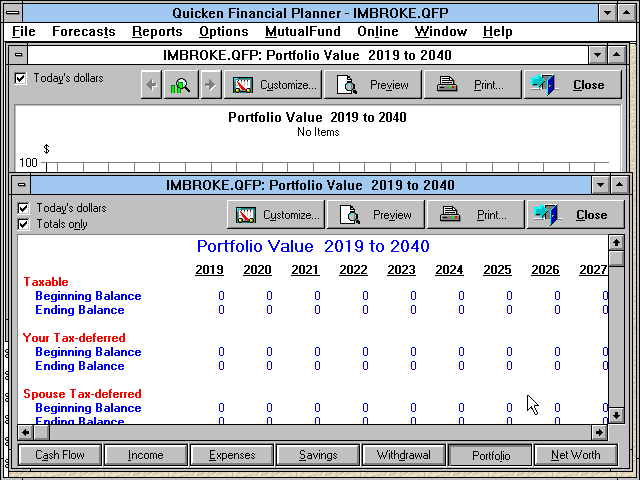
Task: Open the lower report window control menu box
Action: pyautogui.click(x=22, y=185)
